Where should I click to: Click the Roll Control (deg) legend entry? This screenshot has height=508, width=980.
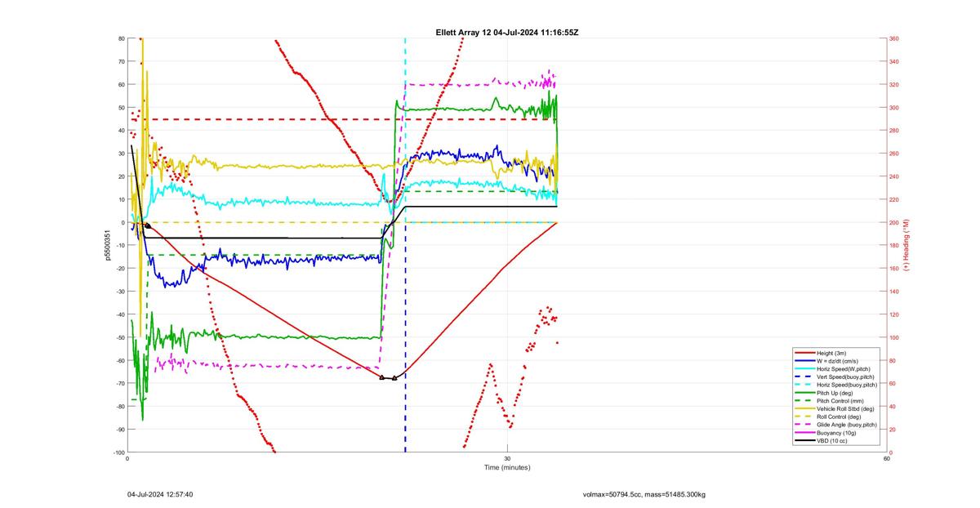pos(837,417)
